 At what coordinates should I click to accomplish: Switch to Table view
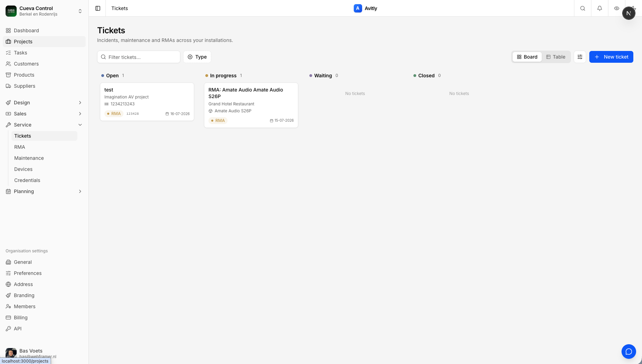(x=556, y=57)
